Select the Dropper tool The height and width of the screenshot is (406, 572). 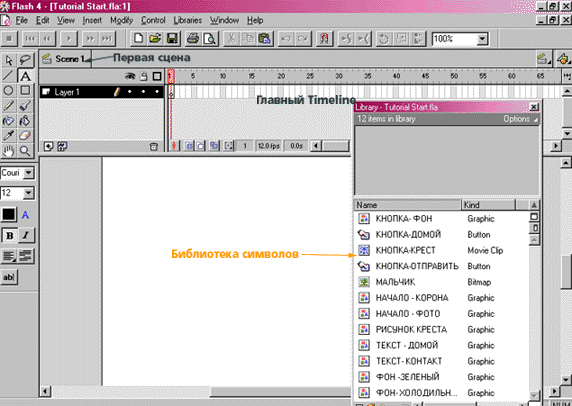click(x=8, y=135)
